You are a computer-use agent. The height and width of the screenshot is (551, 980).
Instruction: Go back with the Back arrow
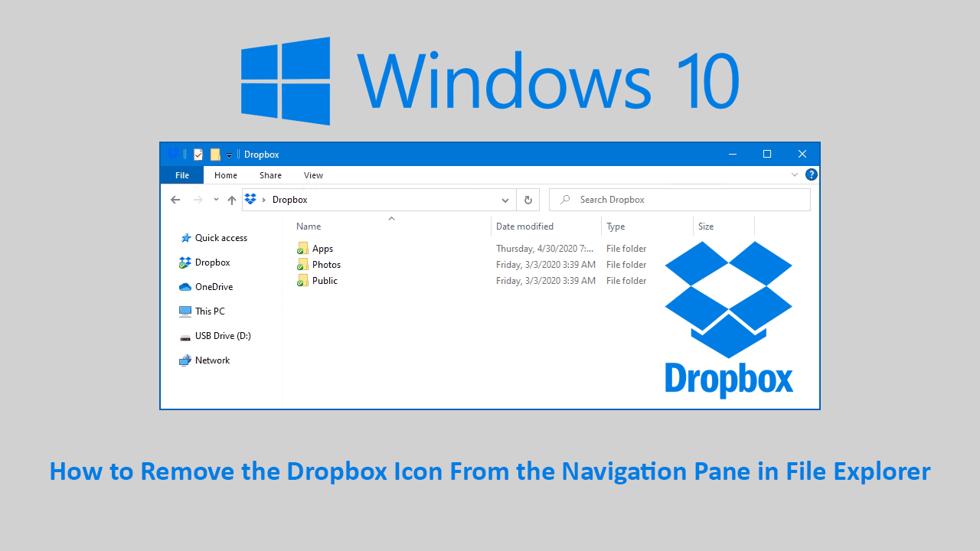pos(175,200)
